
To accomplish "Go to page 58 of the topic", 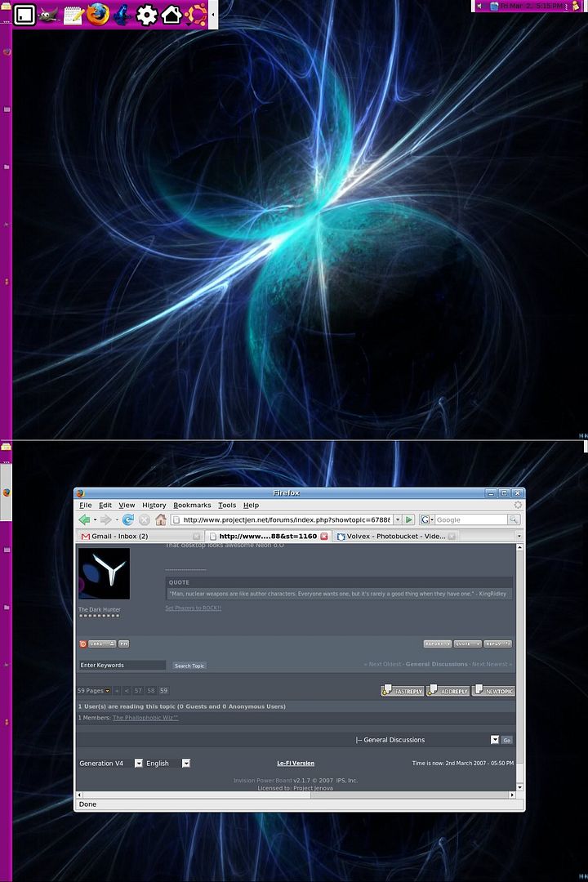I will pyautogui.click(x=151, y=690).
